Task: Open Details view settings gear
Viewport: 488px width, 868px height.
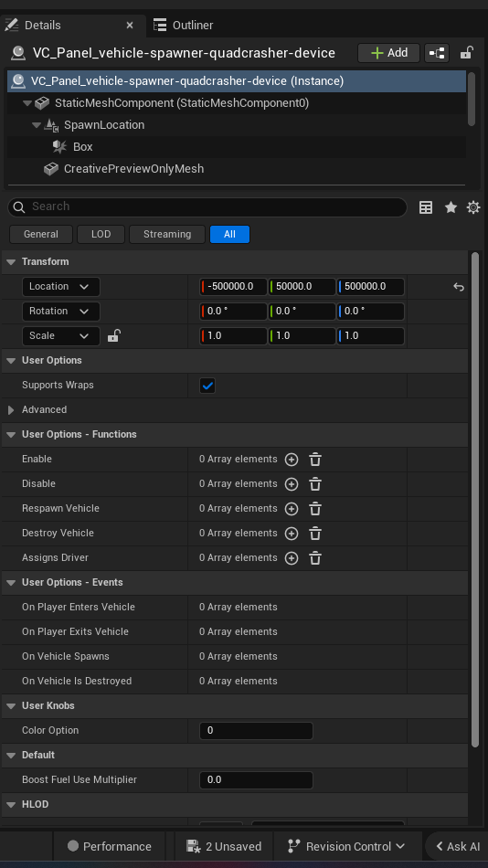Action: click(x=473, y=207)
